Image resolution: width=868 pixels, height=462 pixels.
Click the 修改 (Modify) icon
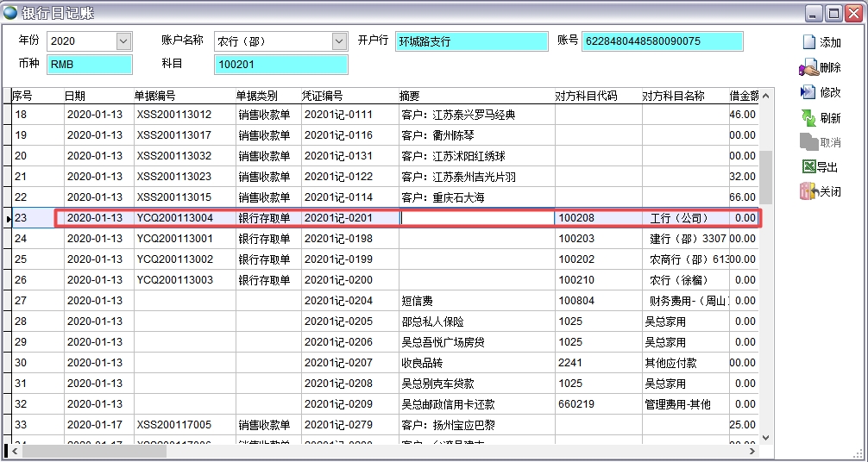pos(808,92)
